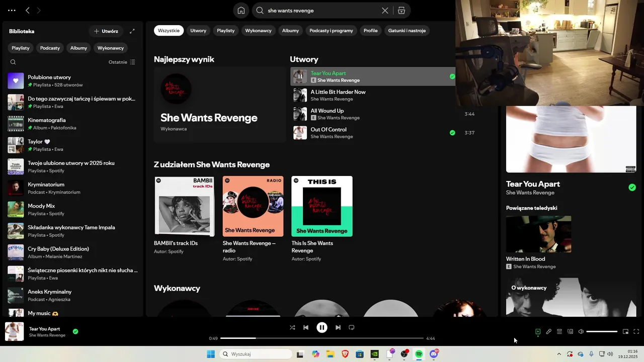The width and height of the screenshot is (644, 362).
Task: Toggle repeat mode
Action: click(352, 327)
